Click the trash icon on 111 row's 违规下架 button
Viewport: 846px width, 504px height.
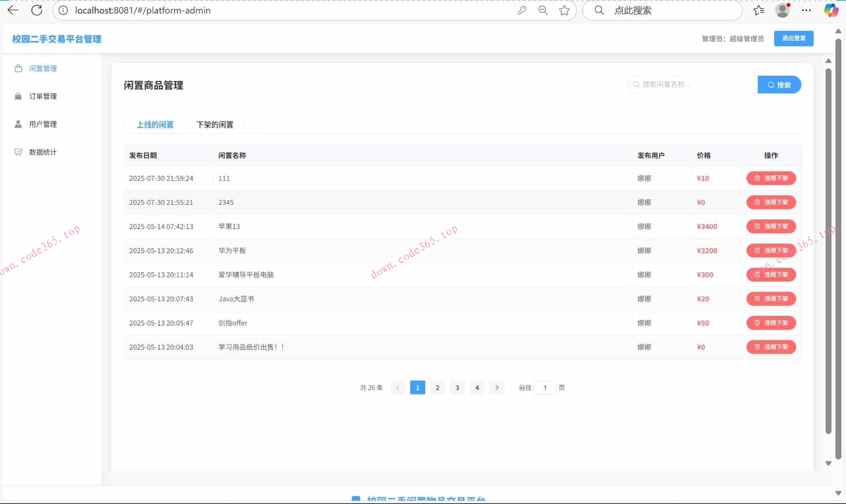click(x=757, y=178)
